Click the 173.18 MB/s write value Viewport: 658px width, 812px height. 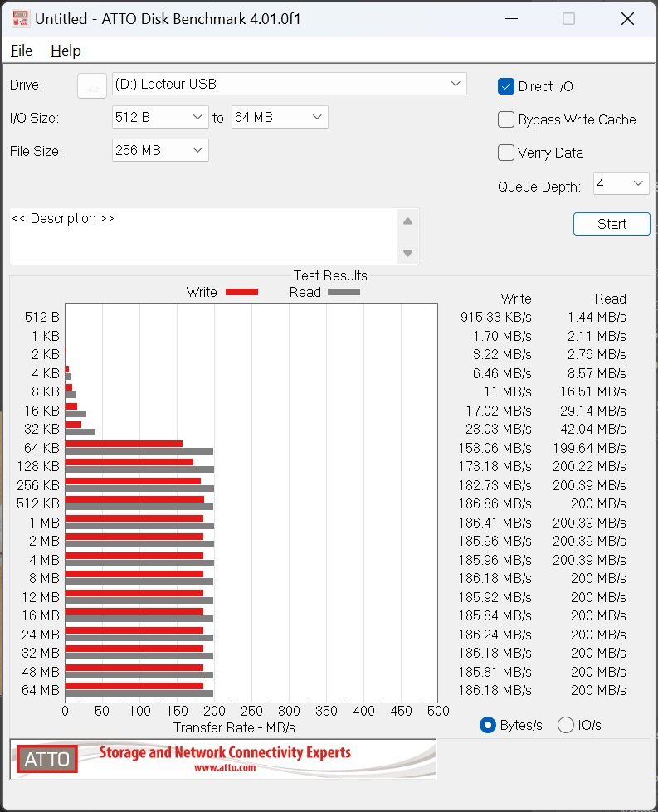495,467
